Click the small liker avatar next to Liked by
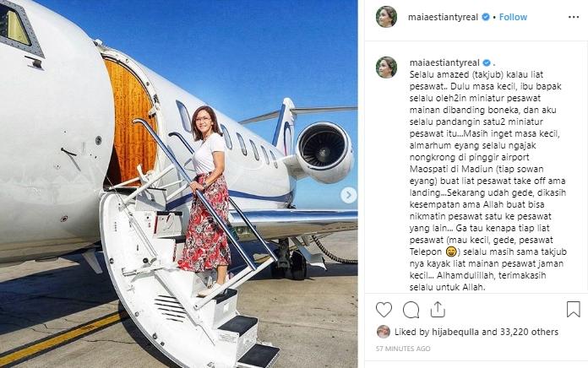 (384, 332)
